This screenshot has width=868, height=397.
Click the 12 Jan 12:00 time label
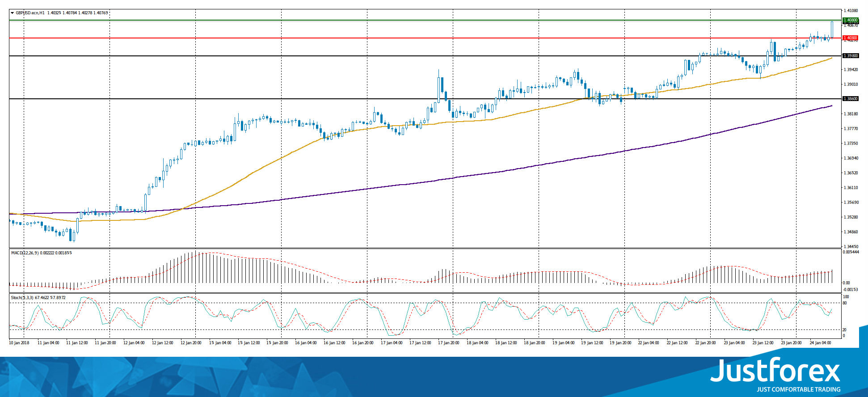163,343
